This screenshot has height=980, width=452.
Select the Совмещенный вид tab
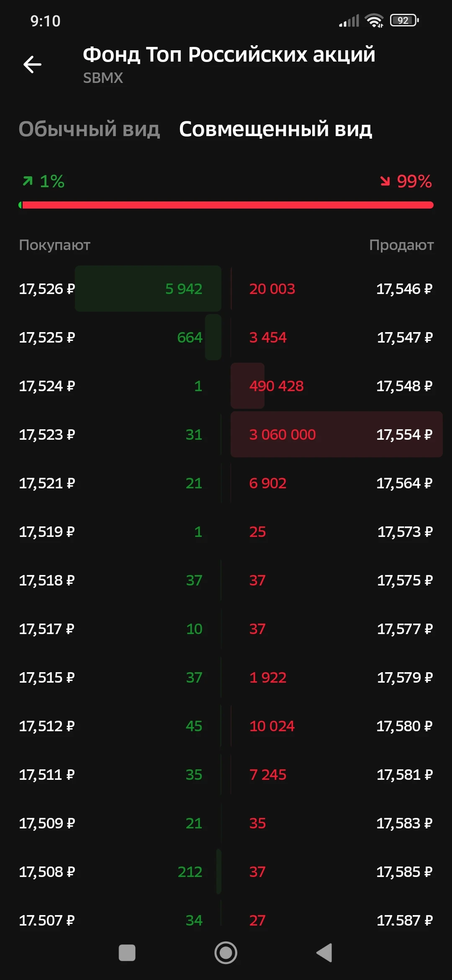tap(275, 129)
